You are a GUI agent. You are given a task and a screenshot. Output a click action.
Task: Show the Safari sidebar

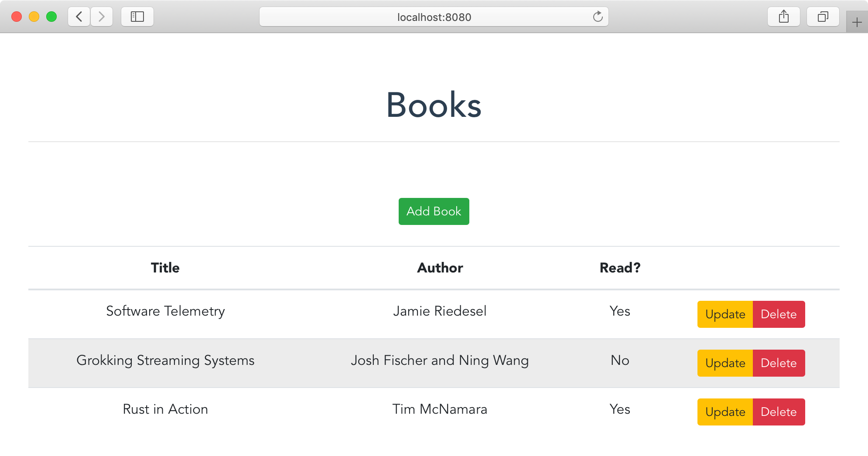[x=137, y=17]
